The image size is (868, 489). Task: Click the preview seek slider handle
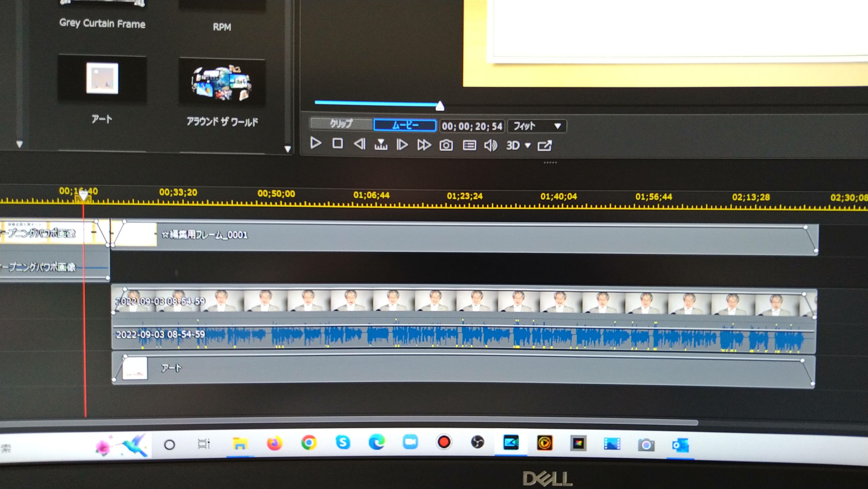[440, 106]
